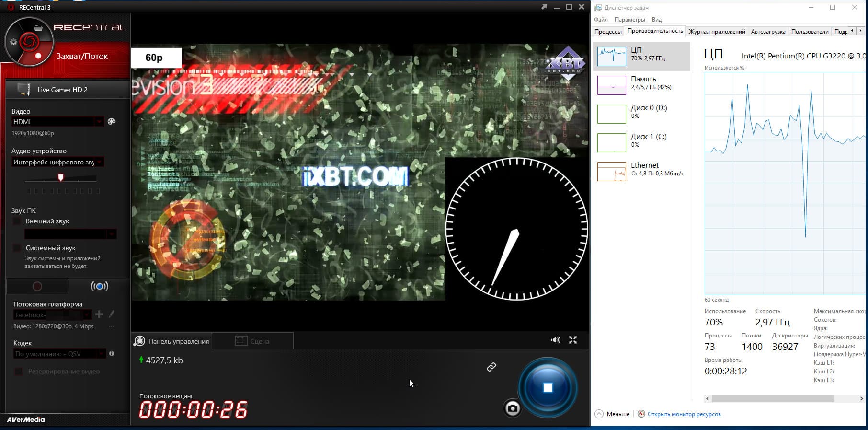Open the HDMI video source dropdown

(57, 122)
